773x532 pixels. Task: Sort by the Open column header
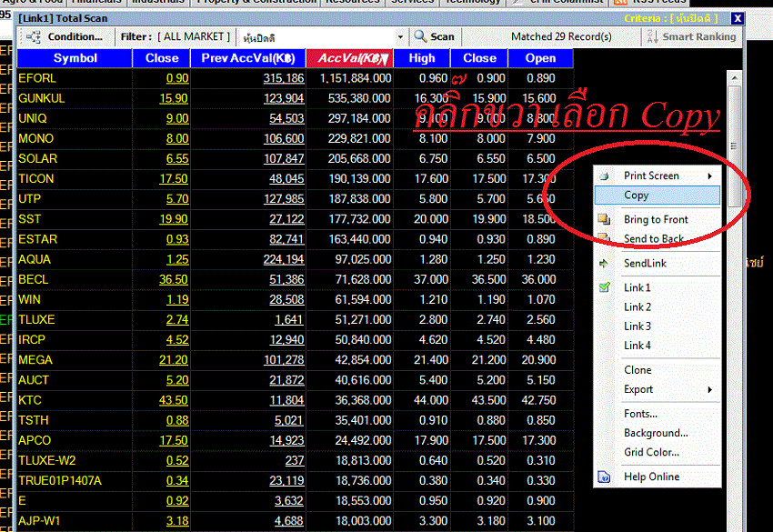540,58
